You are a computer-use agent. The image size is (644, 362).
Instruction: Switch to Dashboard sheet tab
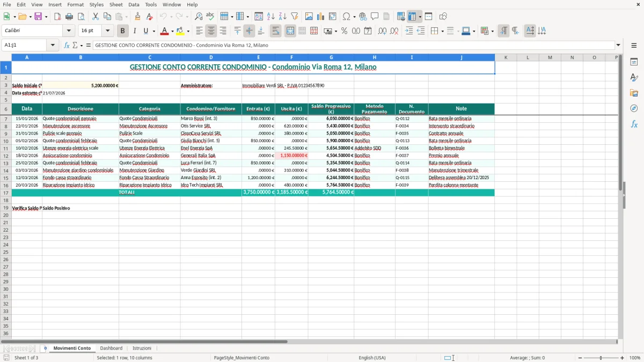coord(111,348)
